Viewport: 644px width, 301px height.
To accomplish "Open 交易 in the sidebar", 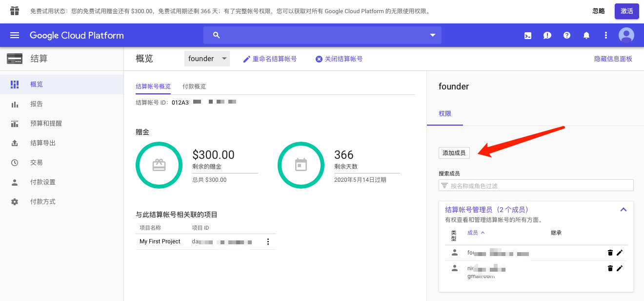I will point(61,163).
